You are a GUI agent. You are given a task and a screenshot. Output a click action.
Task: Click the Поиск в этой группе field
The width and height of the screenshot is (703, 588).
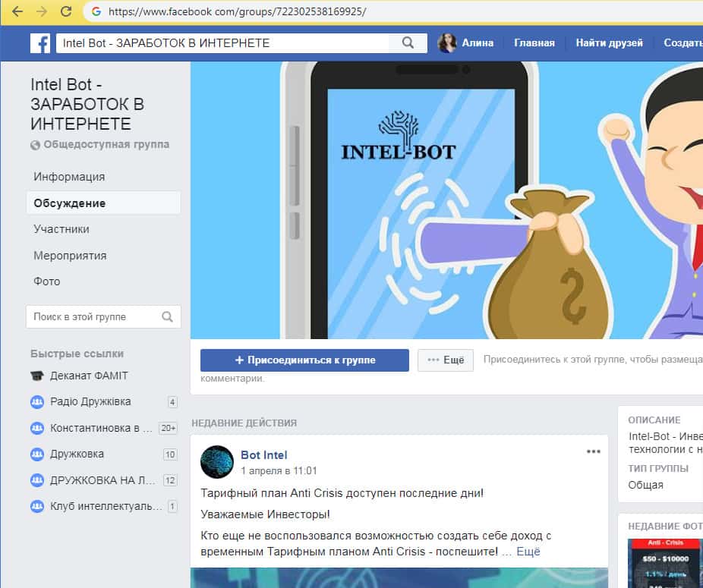click(94, 317)
